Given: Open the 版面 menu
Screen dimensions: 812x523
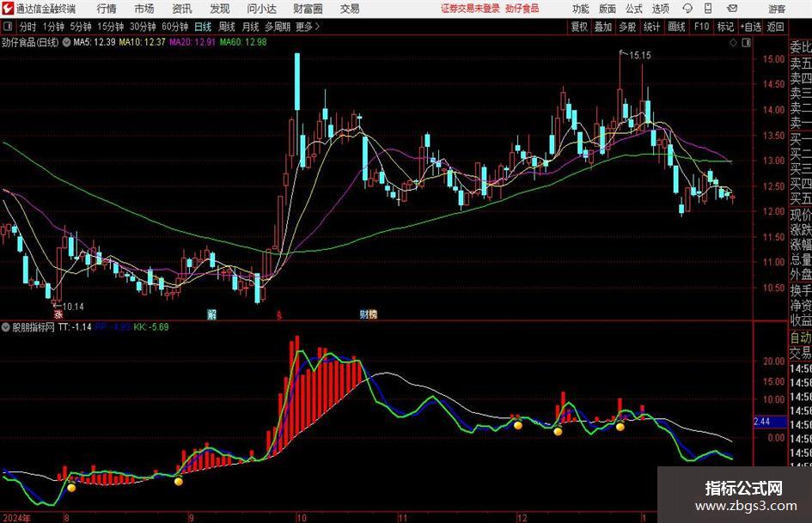Looking at the screenshot, I should (607, 9).
